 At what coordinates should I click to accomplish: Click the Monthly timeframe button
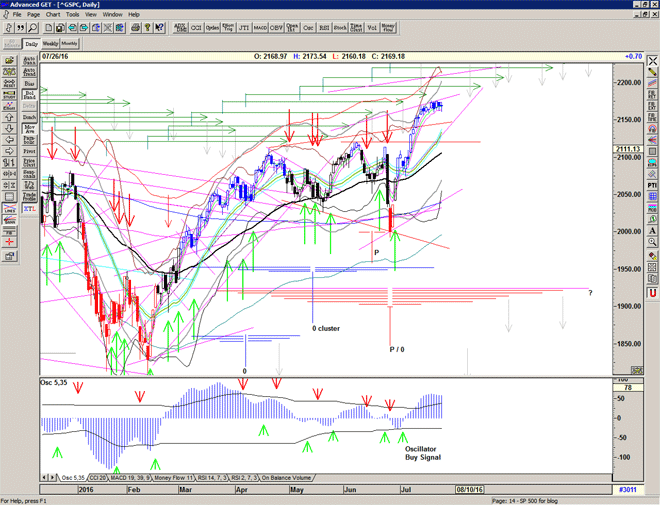pos(69,44)
